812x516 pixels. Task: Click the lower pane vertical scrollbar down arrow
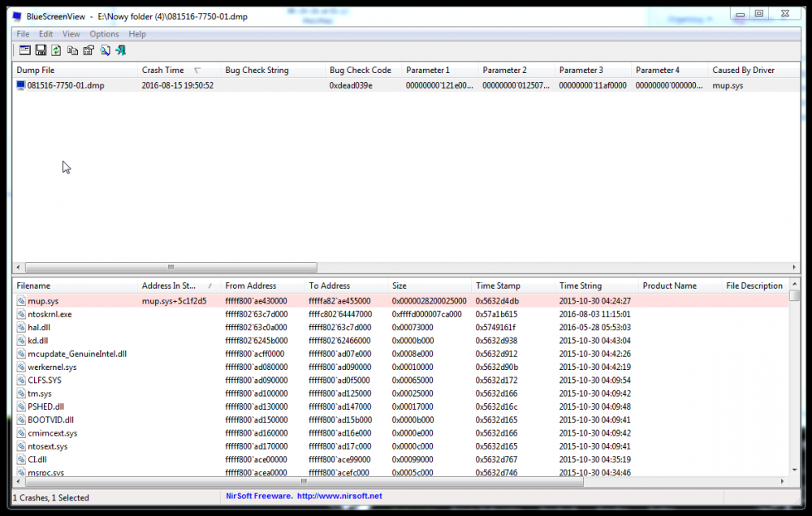tap(794, 469)
